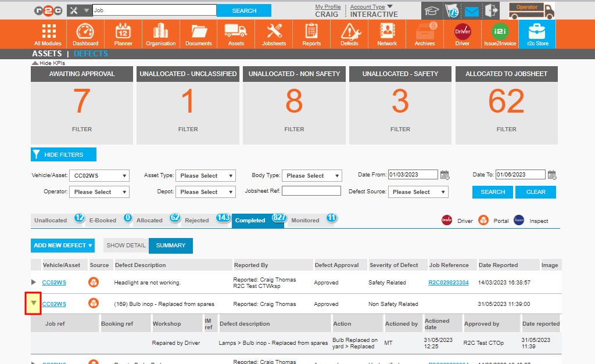
Task: Open the Jobsheets module
Action: click(x=274, y=34)
